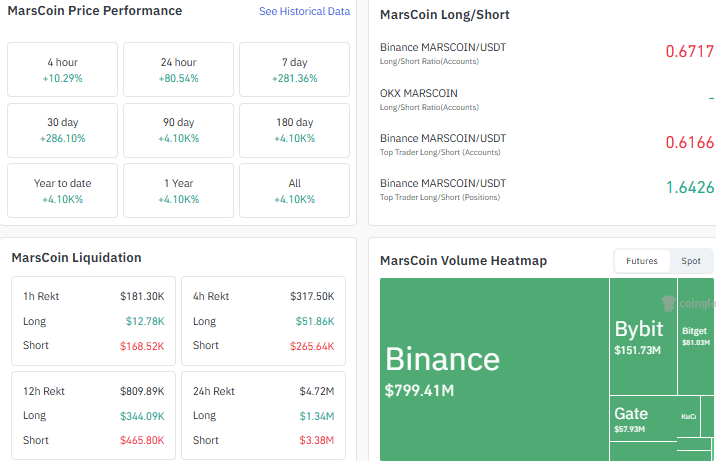Select the 90 day performance card
Viewport: 716px width, 461px height.
click(179, 130)
